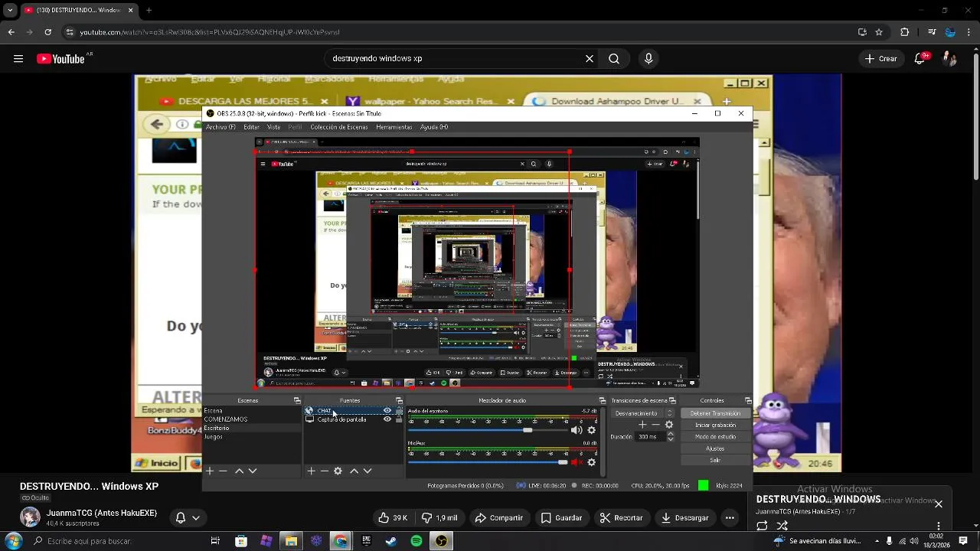
Task: Toggle playlist shuffle button
Action: (x=782, y=526)
